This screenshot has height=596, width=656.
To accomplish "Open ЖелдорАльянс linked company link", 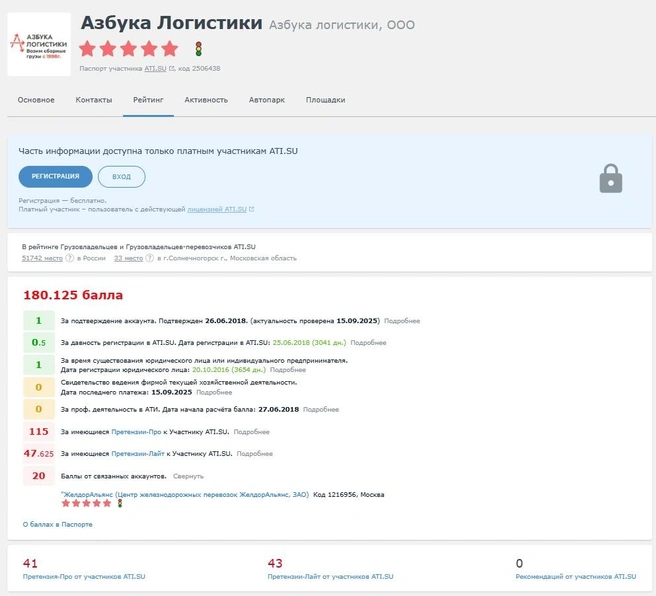I will [185, 494].
